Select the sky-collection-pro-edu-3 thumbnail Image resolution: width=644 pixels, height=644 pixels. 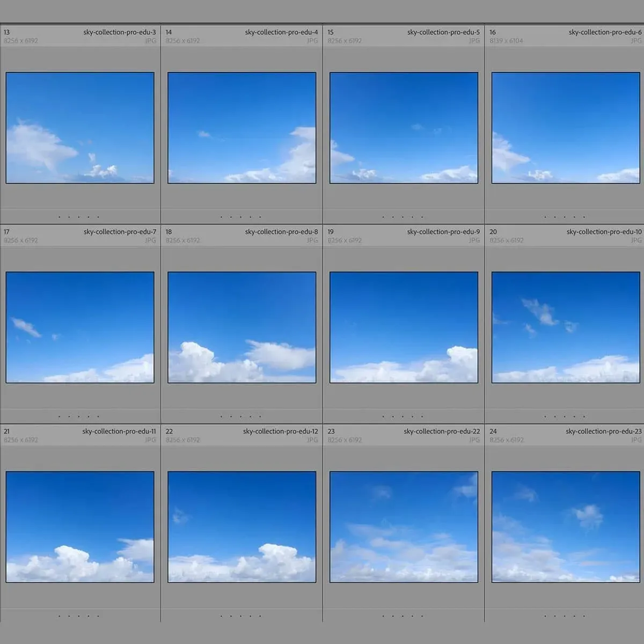[80, 128]
